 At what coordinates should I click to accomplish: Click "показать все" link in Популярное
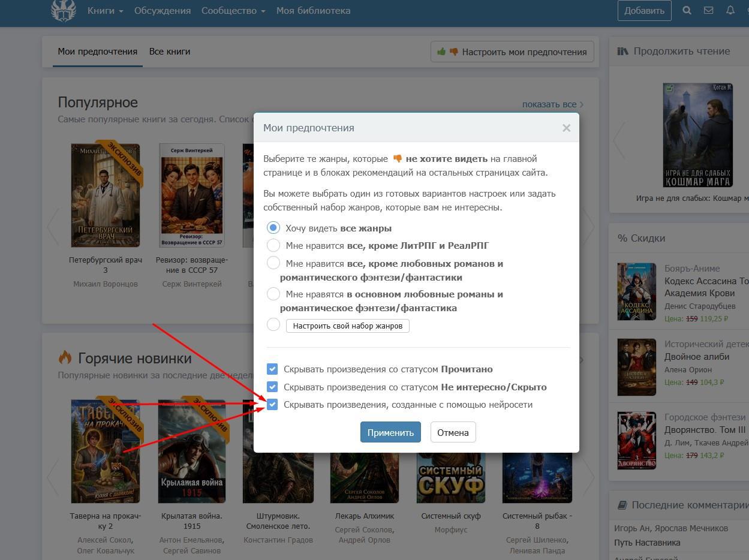[x=549, y=104]
